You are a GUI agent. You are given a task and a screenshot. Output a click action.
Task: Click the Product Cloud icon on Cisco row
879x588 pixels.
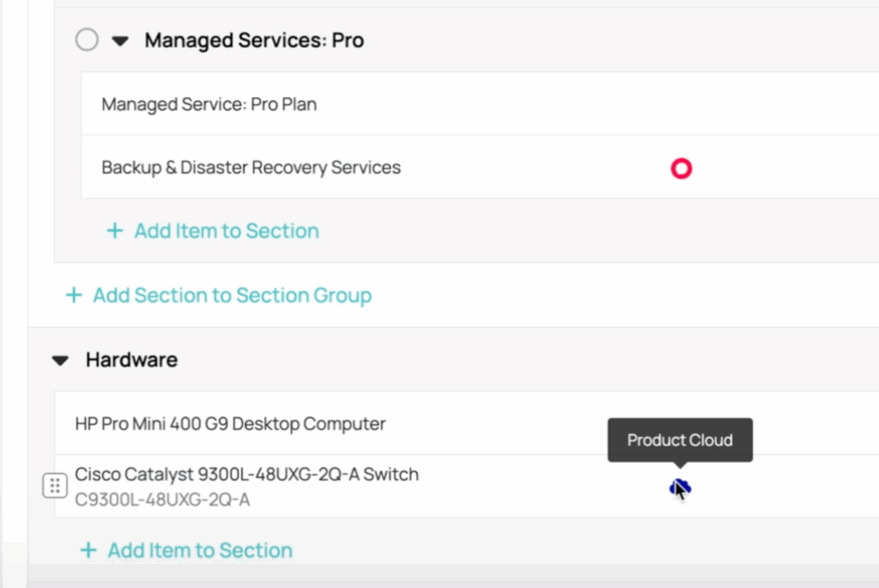[x=679, y=488]
